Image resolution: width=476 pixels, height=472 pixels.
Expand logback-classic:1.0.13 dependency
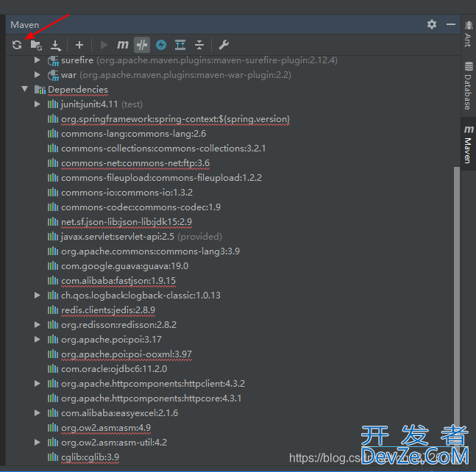[x=38, y=295]
